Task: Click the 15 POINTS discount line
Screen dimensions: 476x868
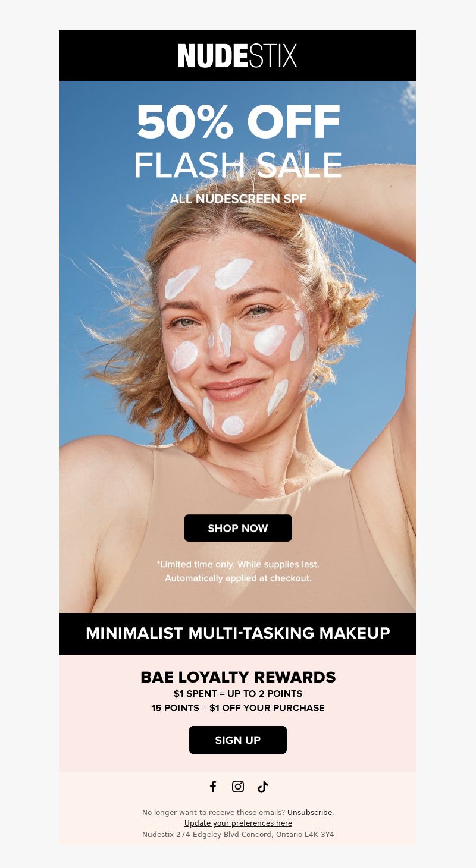Action: coord(238,708)
